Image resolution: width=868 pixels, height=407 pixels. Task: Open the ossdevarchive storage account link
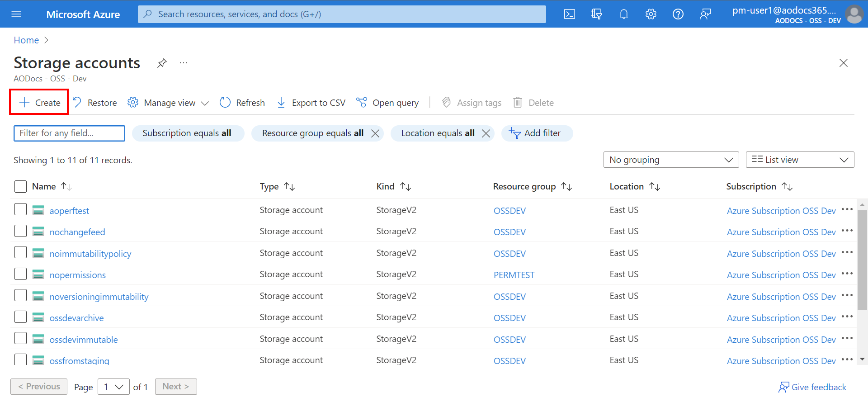point(76,318)
